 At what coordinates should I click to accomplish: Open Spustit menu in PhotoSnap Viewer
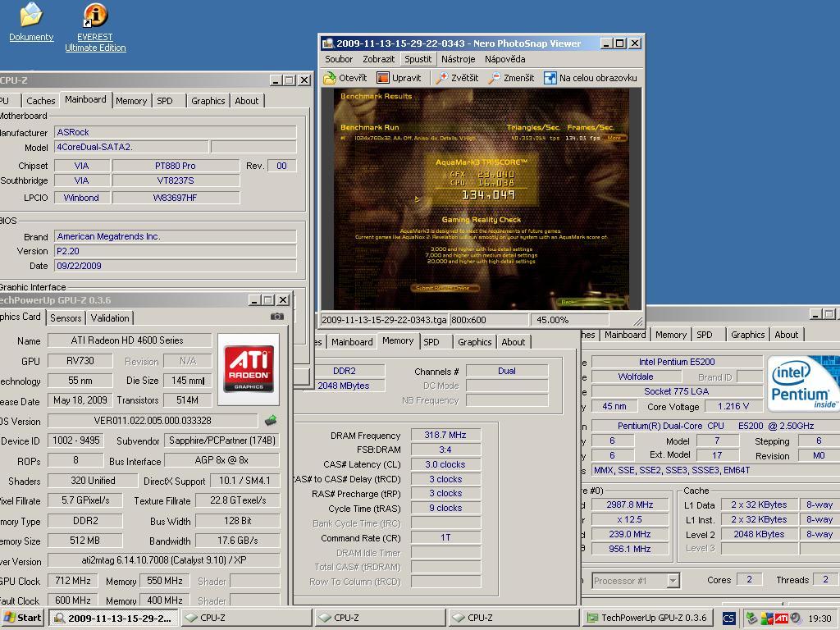tap(418, 59)
